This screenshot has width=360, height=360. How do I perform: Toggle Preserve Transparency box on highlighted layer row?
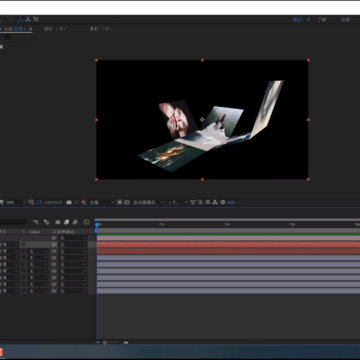coord(23,244)
